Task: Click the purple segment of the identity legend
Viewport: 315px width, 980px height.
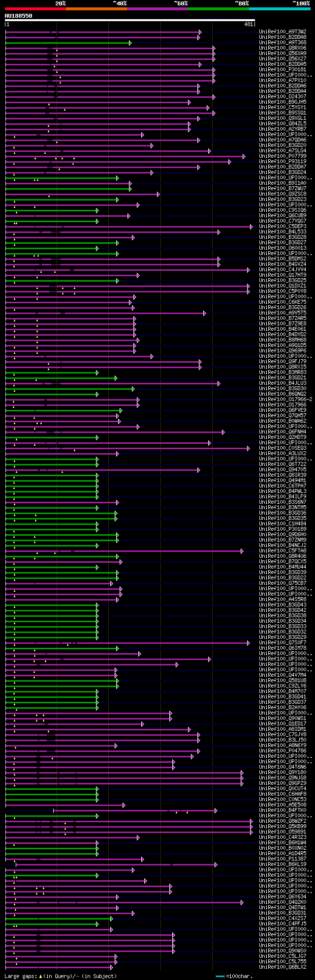Action: point(157,9)
